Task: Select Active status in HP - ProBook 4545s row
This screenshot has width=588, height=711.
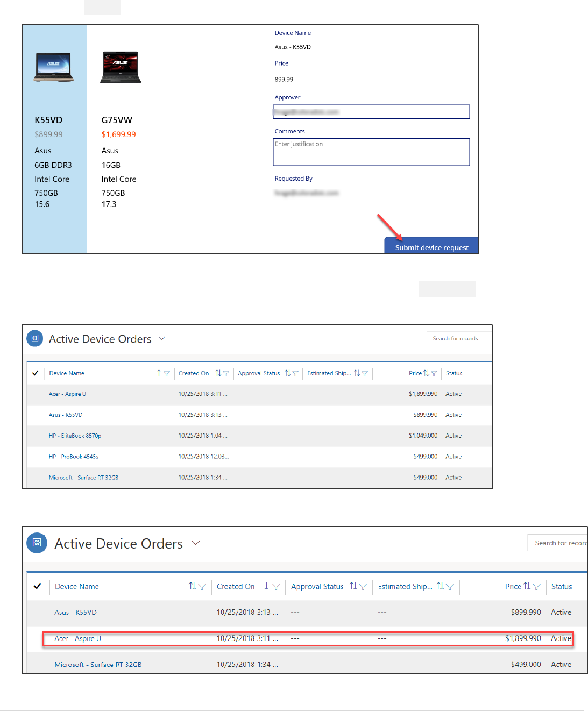Action: pyautogui.click(x=454, y=457)
